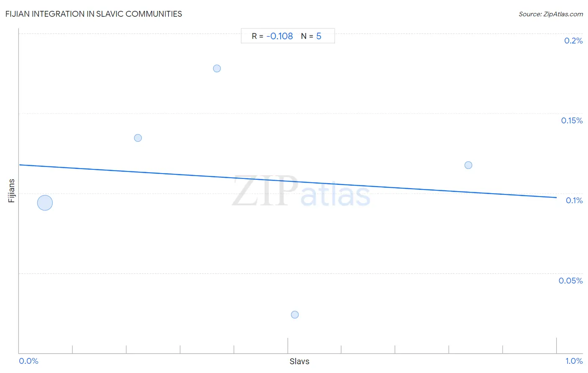Click the Fijians y-axis label
Image resolution: width=588 pixels, height=373 pixels.
[x=11, y=191]
